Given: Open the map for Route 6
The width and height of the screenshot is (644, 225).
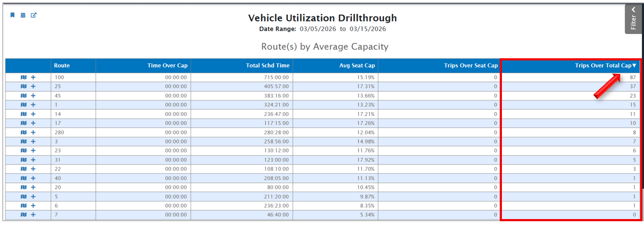Looking at the screenshot, I should [x=24, y=206].
